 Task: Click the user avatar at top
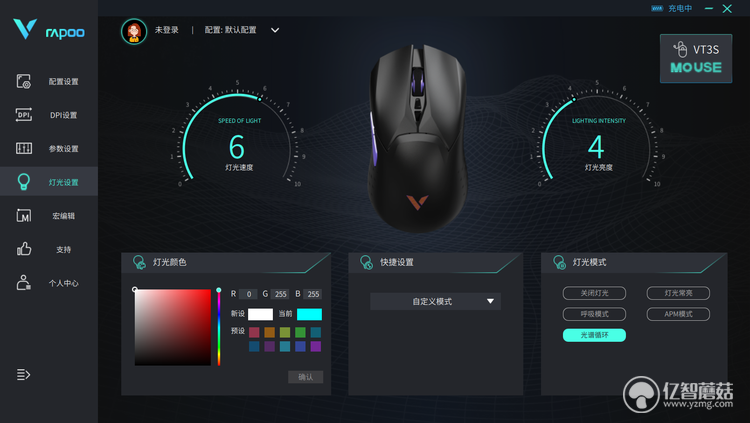point(134,32)
